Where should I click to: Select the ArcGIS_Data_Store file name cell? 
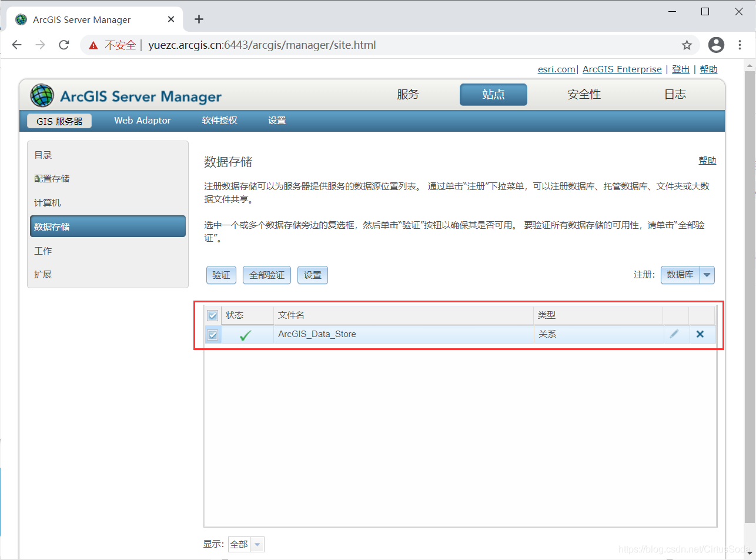tap(404, 334)
